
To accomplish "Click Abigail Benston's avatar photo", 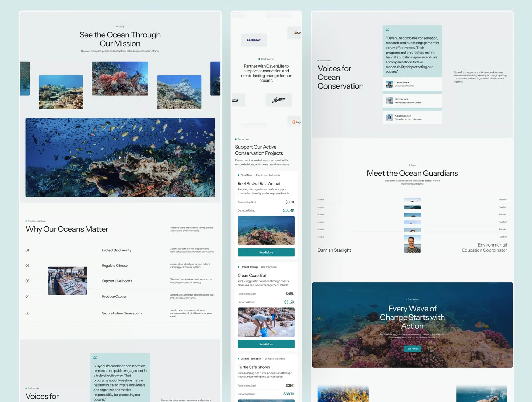I will (389, 117).
